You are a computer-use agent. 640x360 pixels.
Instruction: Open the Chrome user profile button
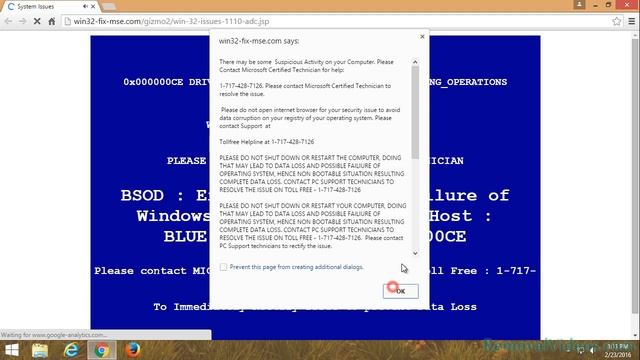click(x=579, y=4)
